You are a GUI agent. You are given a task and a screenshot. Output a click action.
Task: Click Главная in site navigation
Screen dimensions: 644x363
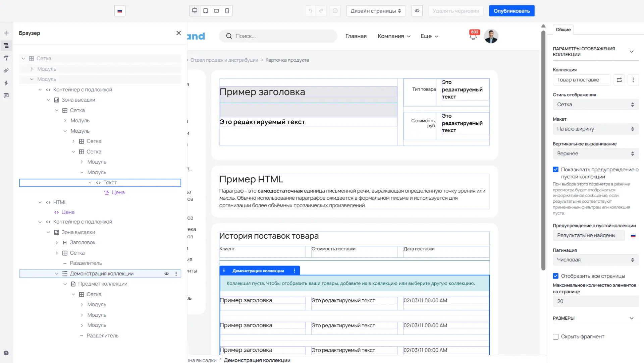(356, 36)
